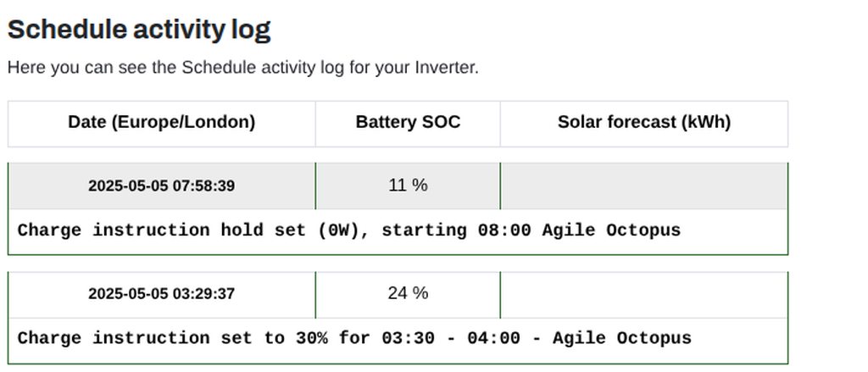868x372 pixels.
Task: Click empty solar forecast cell of 07:58:39 entry
Action: pos(643,186)
